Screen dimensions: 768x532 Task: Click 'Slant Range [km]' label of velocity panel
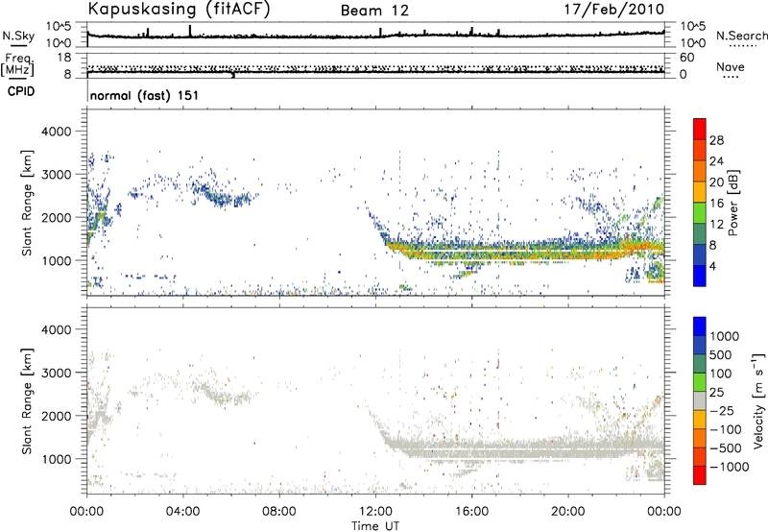27,401
